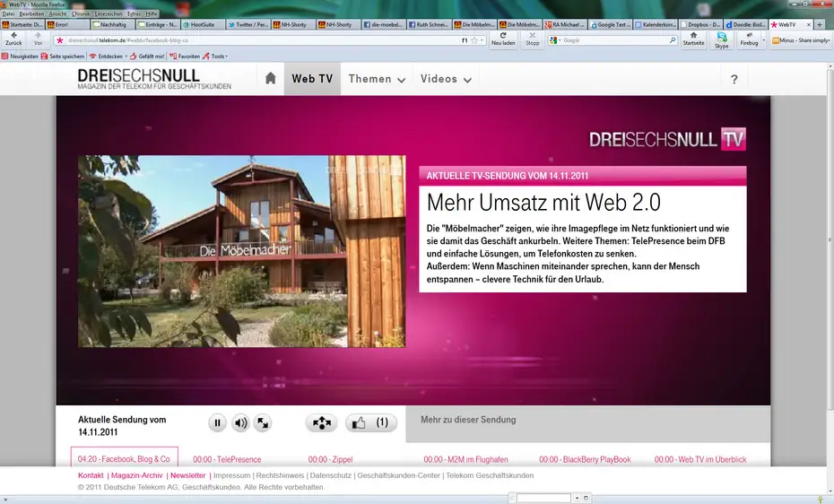Mute the video sound with speaker icon
834x504 pixels.
click(x=240, y=423)
